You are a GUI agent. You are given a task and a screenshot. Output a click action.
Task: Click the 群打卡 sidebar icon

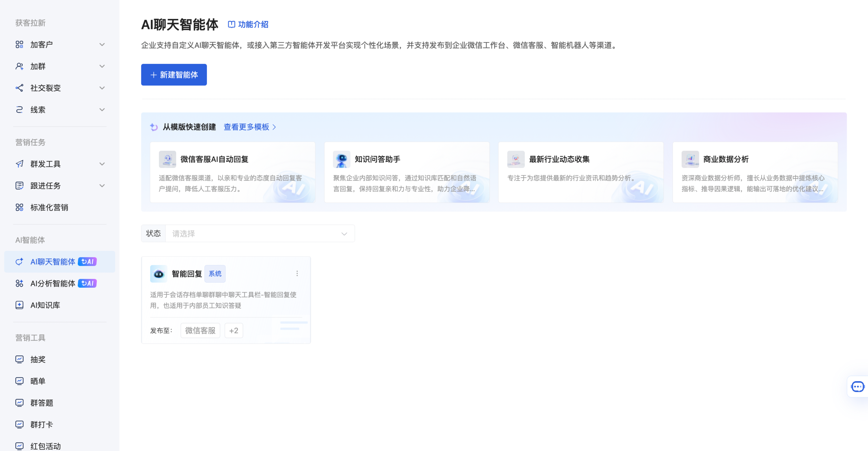19,425
